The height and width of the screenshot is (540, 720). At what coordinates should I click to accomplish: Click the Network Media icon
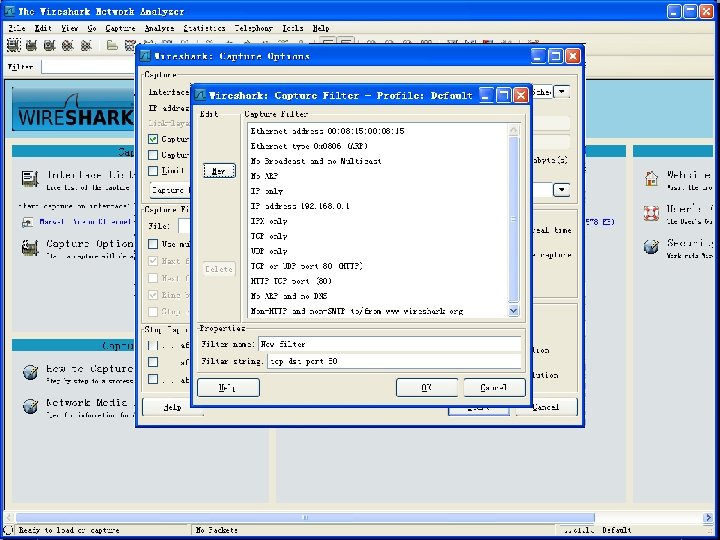[30, 406]
